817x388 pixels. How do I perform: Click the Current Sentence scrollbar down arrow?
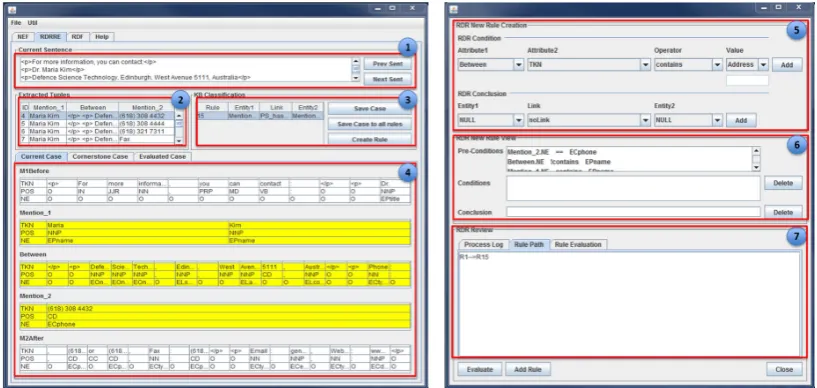(x=356, y=78)
